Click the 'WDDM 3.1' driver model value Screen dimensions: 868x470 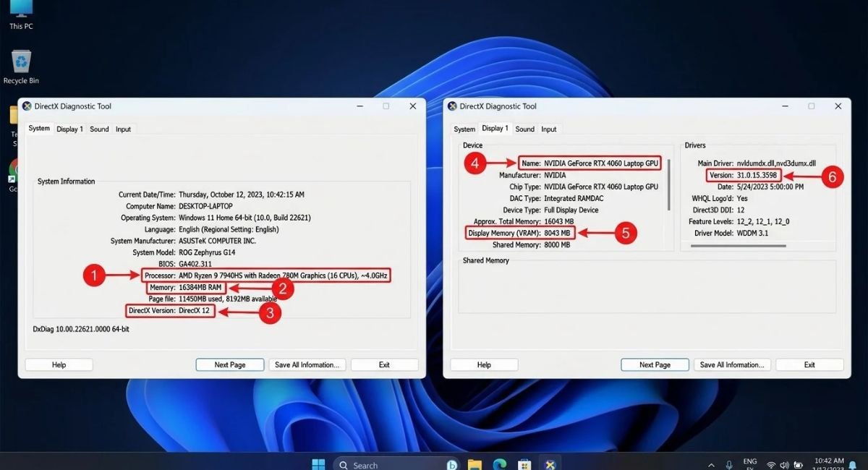[753, 233]
